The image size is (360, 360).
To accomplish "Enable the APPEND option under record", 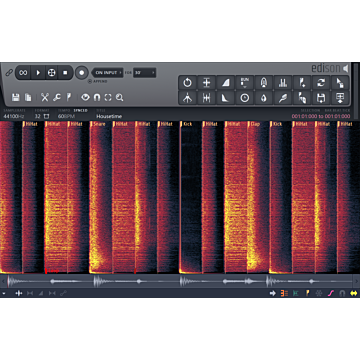I will (x=98, y=81).
